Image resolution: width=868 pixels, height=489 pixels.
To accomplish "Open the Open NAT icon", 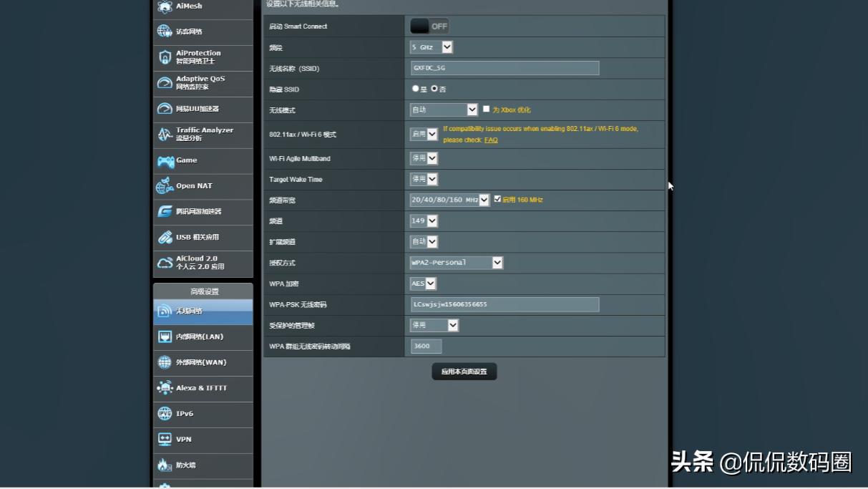I will (x=165, y=186).
